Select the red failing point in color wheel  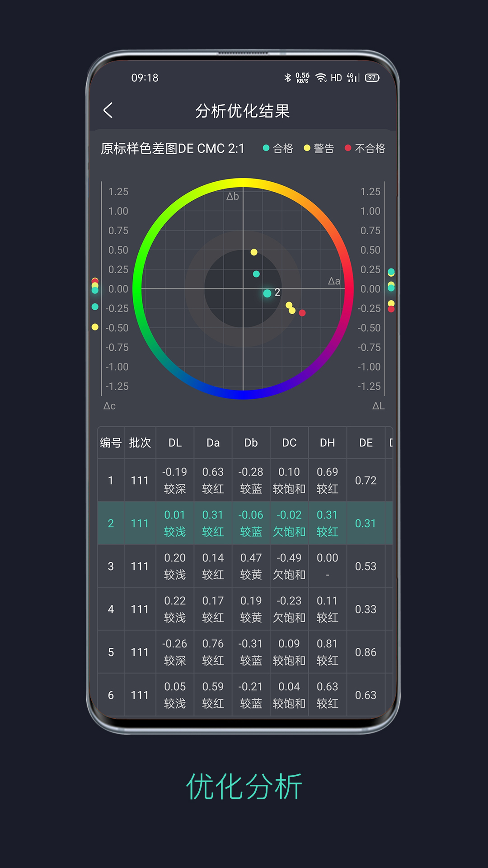[x=302, y=313]
